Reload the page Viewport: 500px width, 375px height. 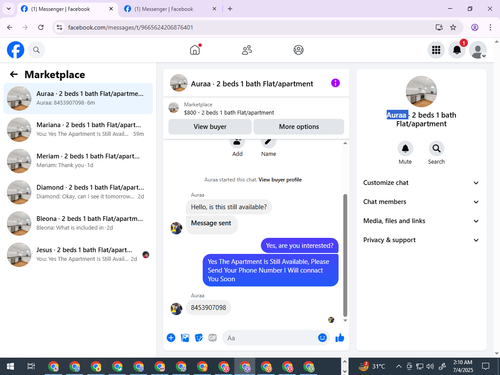tap(41, 27)
